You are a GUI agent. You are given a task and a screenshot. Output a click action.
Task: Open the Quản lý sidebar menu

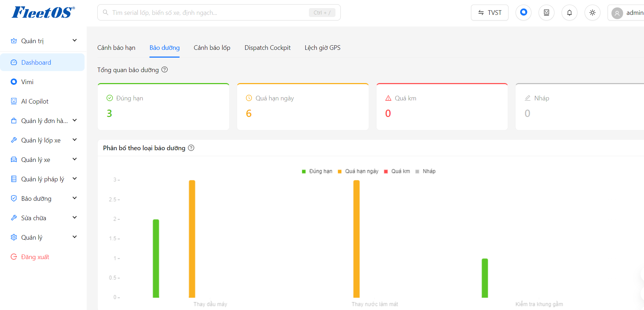(x=42, y=237)
